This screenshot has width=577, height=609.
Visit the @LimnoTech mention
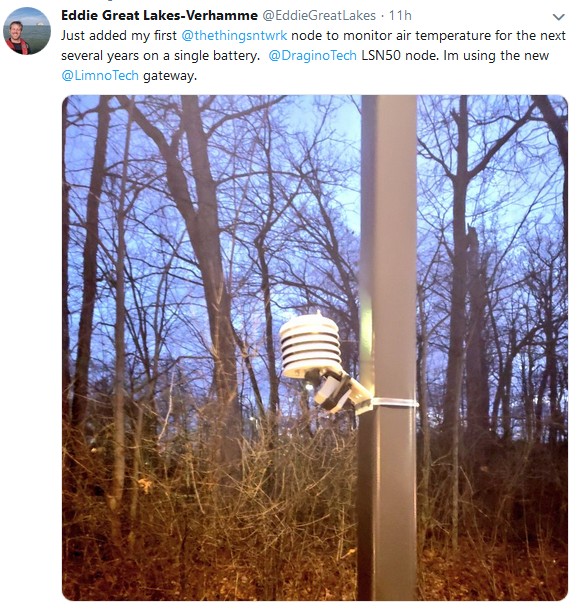coord(100,75)
